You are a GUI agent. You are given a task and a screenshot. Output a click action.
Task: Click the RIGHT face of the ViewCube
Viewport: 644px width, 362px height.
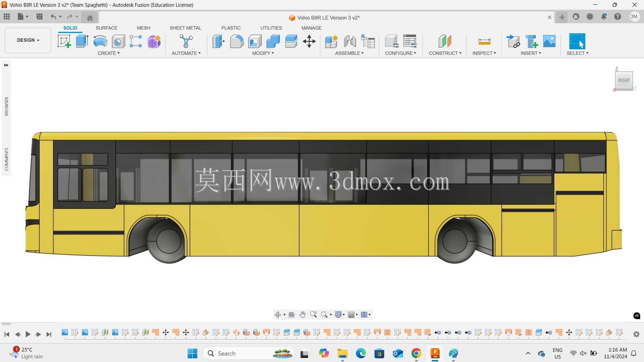pyautogui.click(x=624, y=80)
